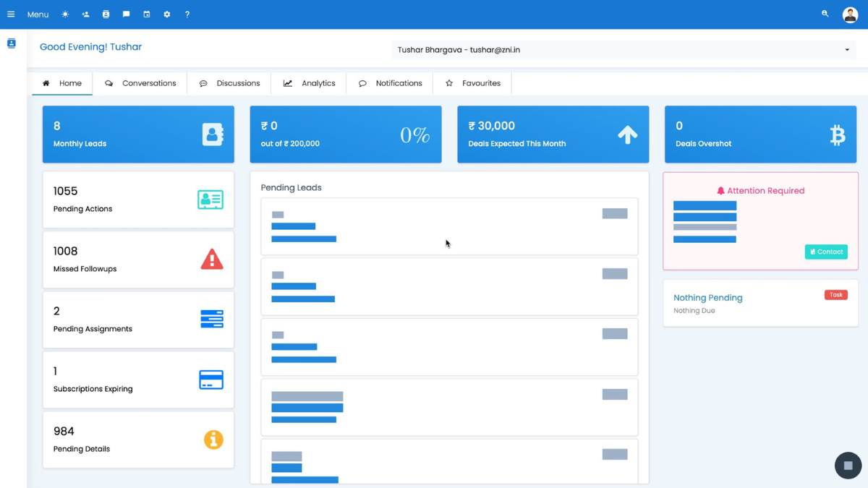Viewport: 868px width, 488px height.
Task: Click the Contact button in Attention Required panel
Action: [826, 252]
